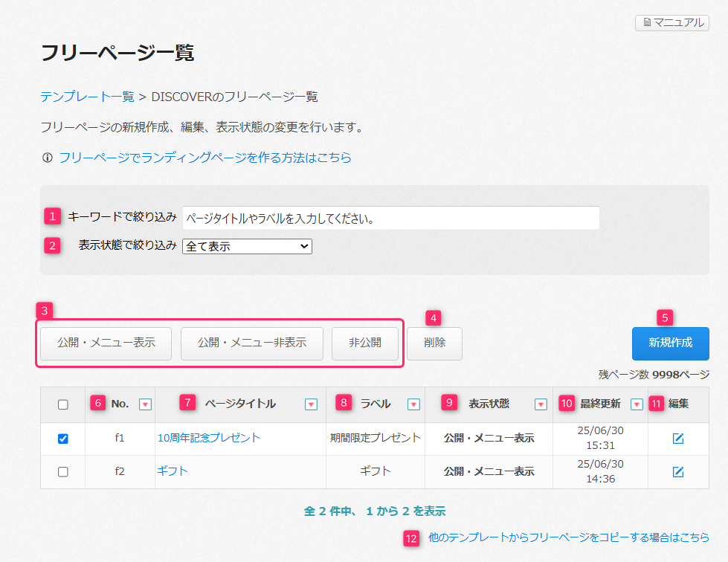
Task: Click the sort arrow for ページタイトル column
Action: (x=311, y=404)
